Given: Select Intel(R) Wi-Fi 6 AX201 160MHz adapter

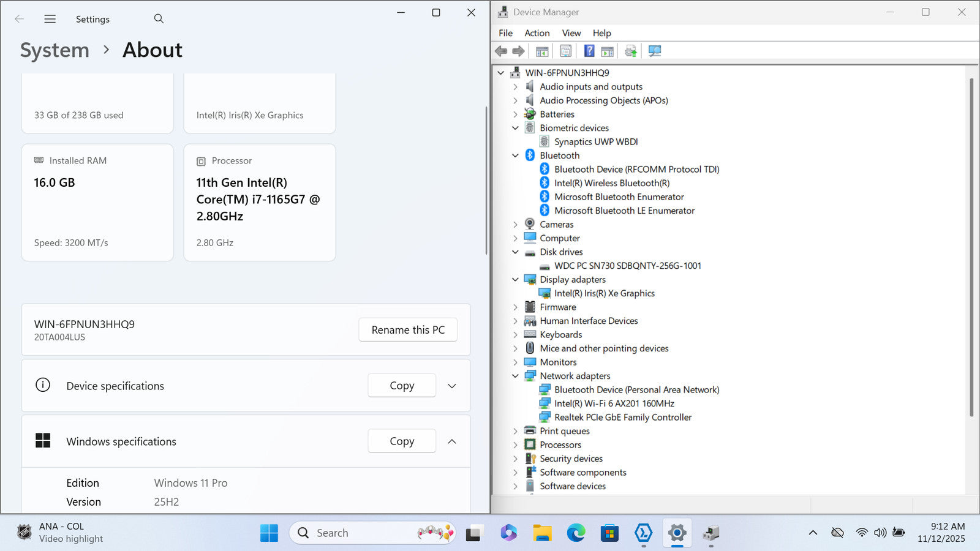Looking at the screenshot, I should coord(614,403).
